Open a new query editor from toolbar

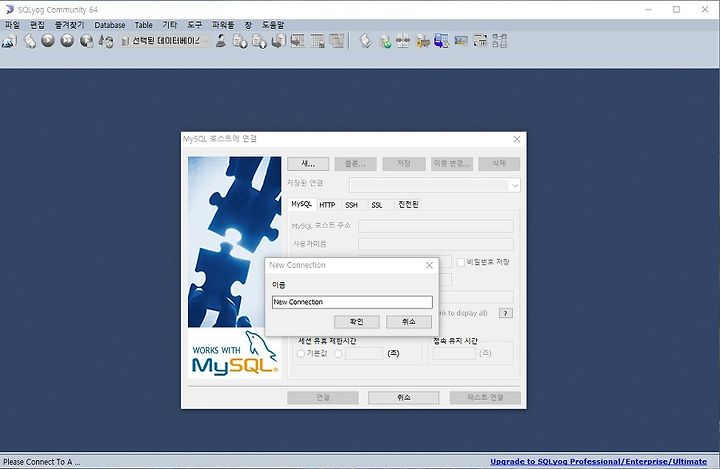[29, 41]
